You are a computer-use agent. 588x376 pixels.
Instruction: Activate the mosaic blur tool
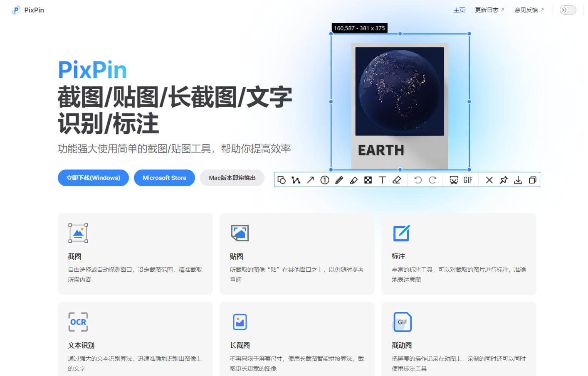pos(368,179)
